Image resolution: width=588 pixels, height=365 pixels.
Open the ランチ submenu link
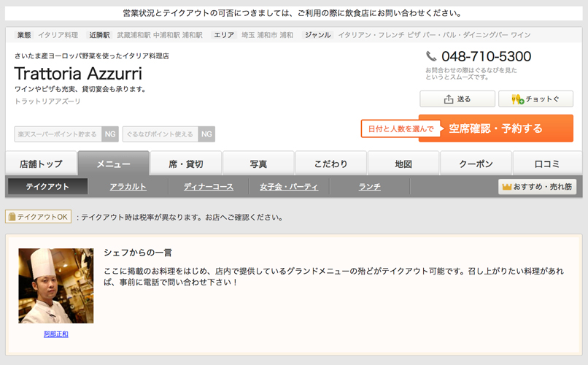pyautogui.click(x=370, y=186)
